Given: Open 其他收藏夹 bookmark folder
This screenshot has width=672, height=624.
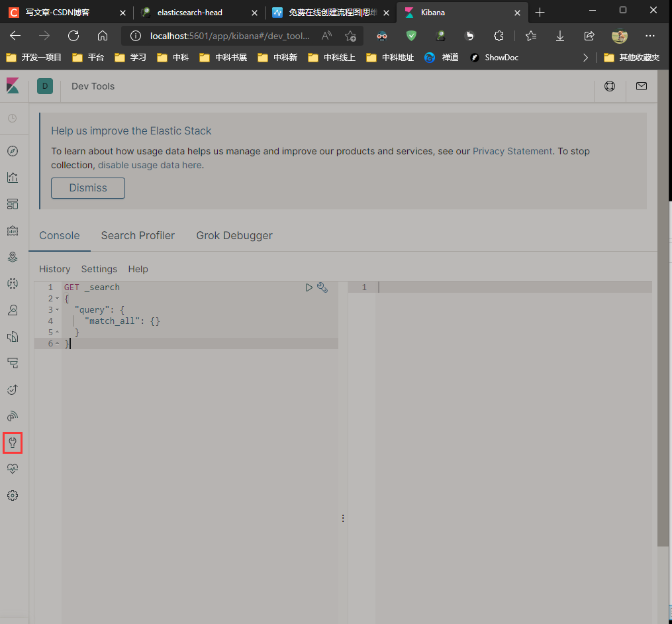Looking at the screenshot, I should [x=632, y=58].
